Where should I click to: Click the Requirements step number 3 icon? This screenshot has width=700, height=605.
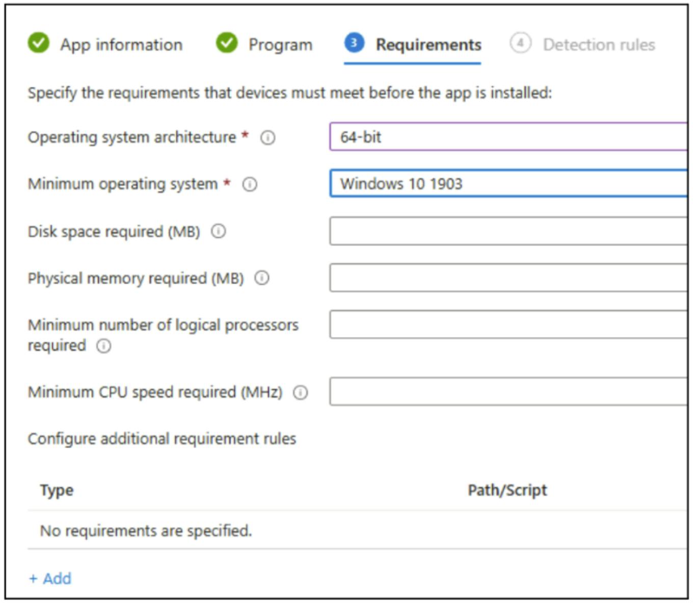tap(354, 43)
